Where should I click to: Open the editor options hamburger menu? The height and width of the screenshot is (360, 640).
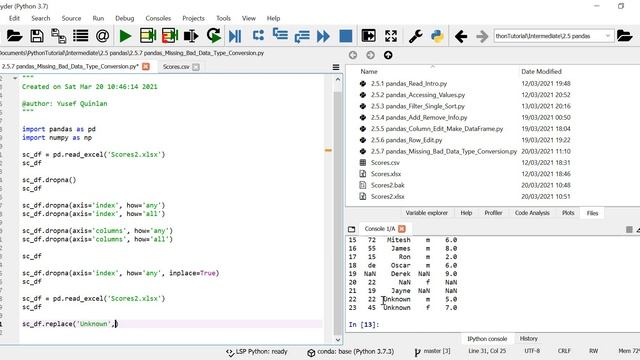[336, 67]
